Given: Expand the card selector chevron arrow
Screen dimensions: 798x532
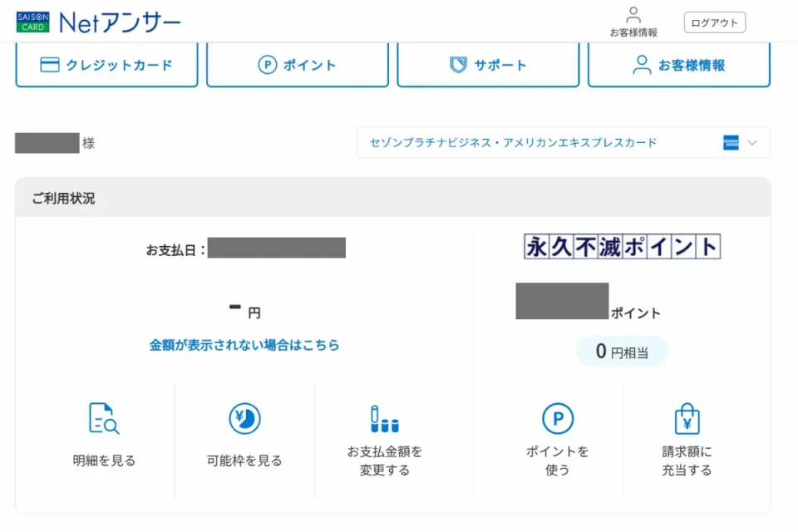Looking at the screenshot, I should pyautogui.click(x=752, y=143).
